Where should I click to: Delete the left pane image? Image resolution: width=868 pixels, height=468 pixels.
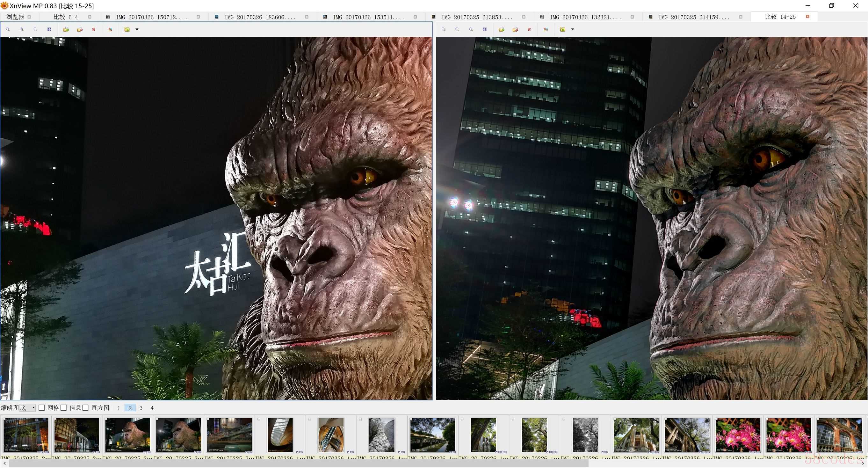click(94, 30)
